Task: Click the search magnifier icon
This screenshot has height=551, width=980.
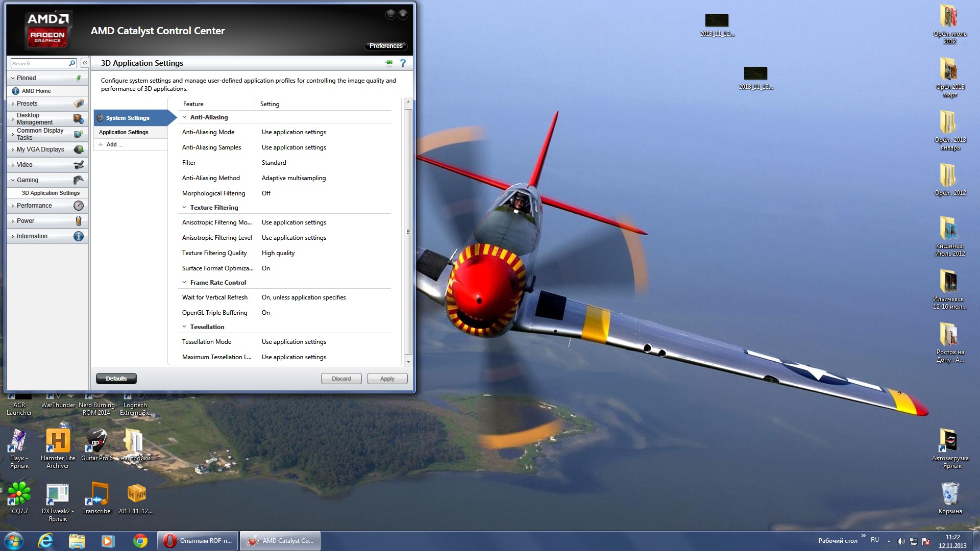Action: pos(72,63)
